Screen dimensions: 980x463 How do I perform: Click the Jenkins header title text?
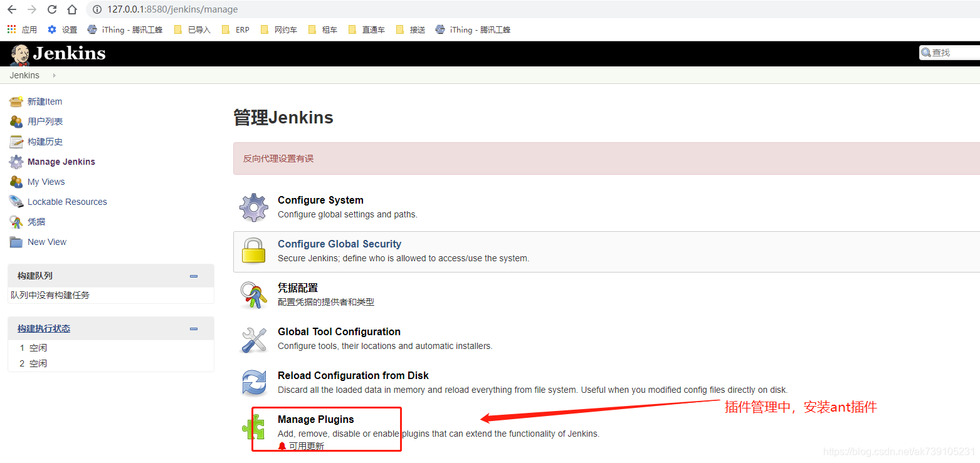[x=70, y=53]
